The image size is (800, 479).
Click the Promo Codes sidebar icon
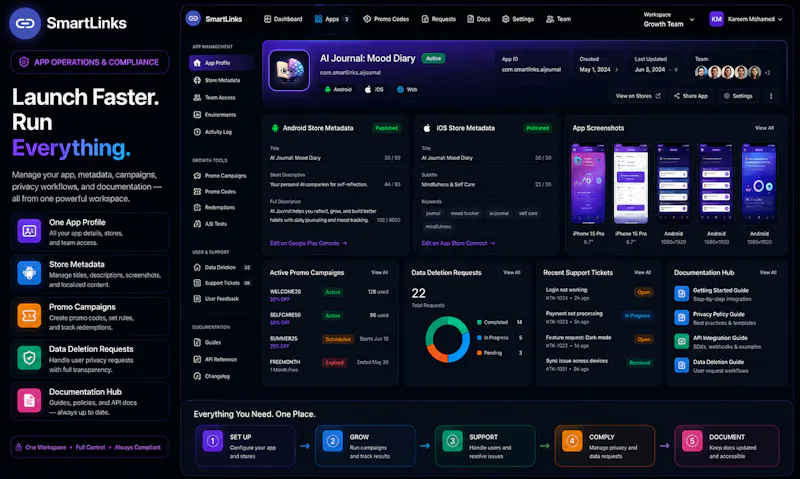tap(197, 191)
